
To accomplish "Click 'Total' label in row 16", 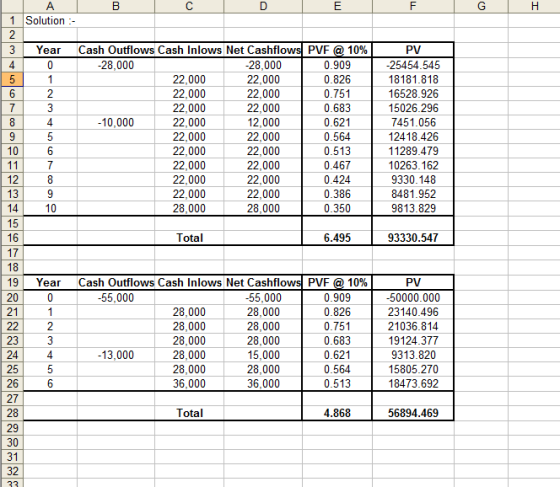I will click(189, 238).
